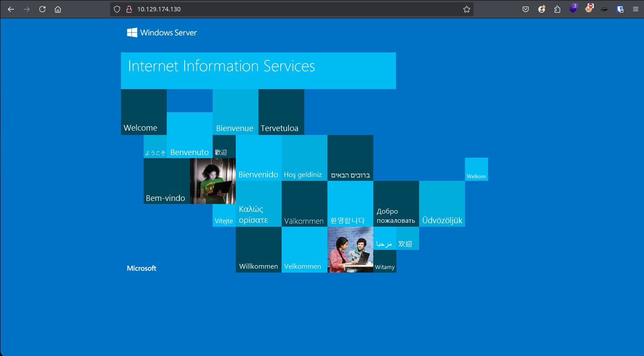
Task: Click the Benvenuto tile
Action: pos(189,135)
